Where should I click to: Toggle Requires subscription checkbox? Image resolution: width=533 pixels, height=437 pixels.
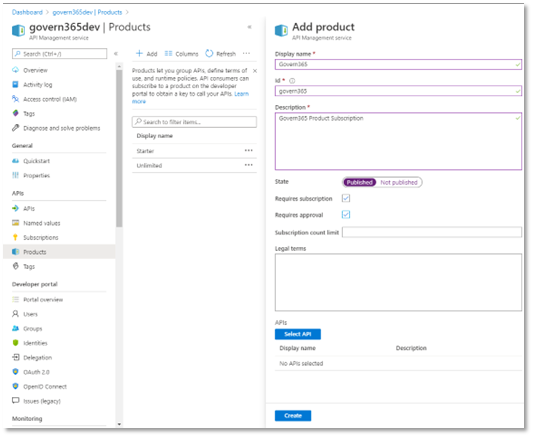[x=346, y=198]
